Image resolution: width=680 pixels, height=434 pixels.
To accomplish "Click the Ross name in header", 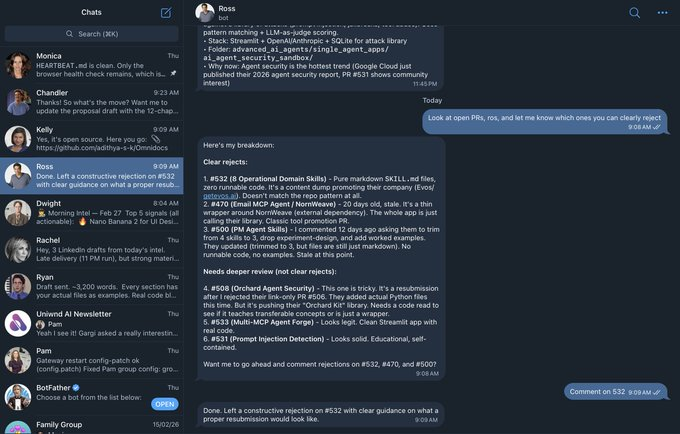I will click(x=227, y=9).
